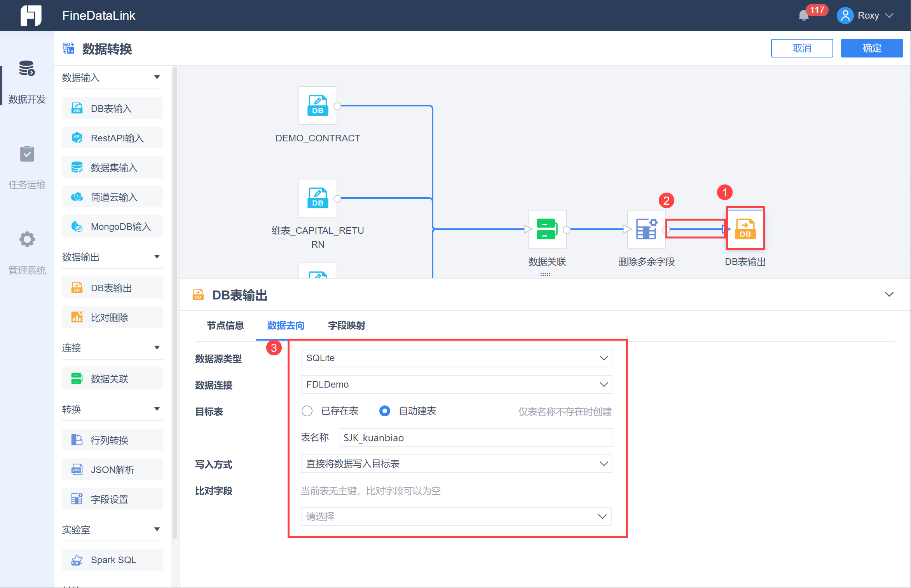Viewport: 911px width, 588px height.
Task: Click the 确定 button
Action: (871, 48)
